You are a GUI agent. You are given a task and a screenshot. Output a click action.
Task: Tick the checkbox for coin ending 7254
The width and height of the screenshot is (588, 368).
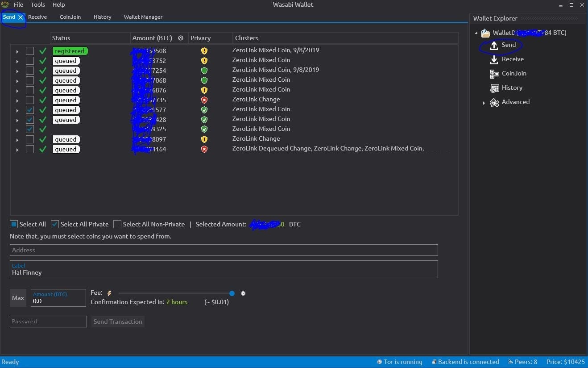pos(30,71)
